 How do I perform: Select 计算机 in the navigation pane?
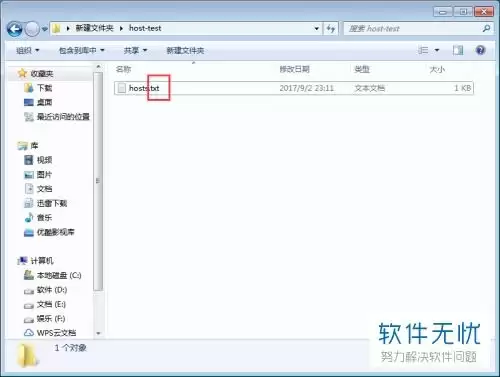pyautogui.click(x=42, y=261)
